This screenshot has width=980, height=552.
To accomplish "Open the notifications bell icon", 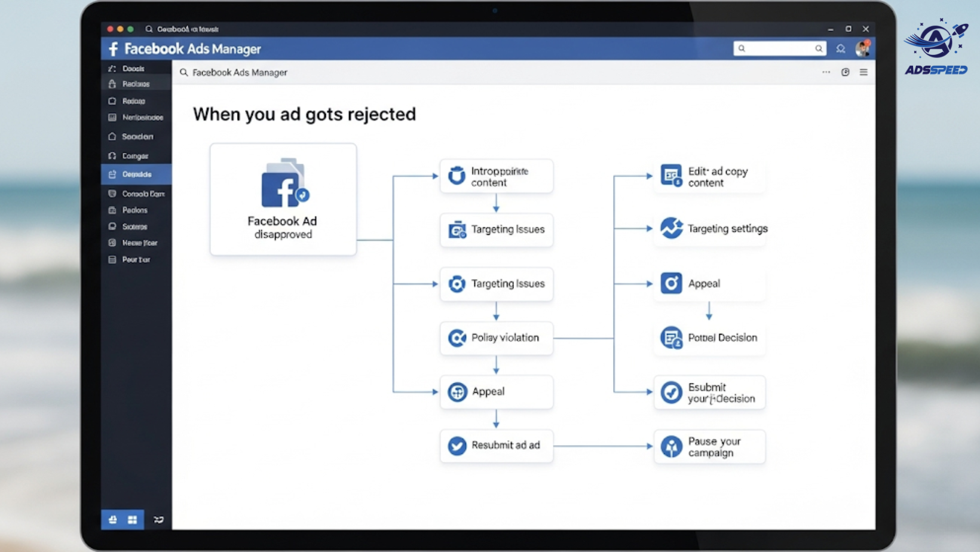I will (840, 49).
